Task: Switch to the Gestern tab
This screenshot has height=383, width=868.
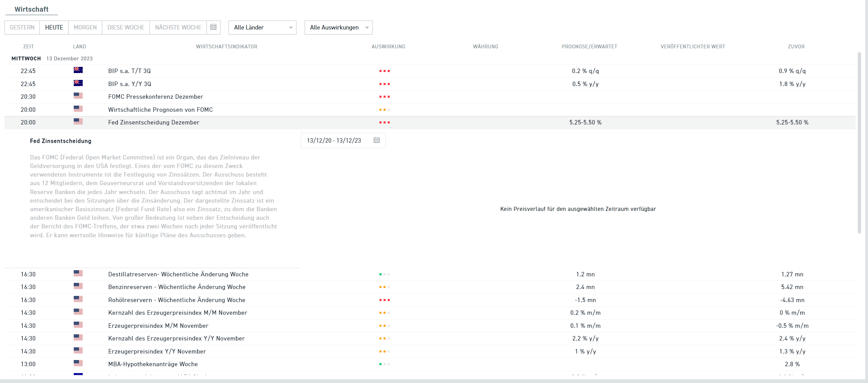Action: click(22, 27)
